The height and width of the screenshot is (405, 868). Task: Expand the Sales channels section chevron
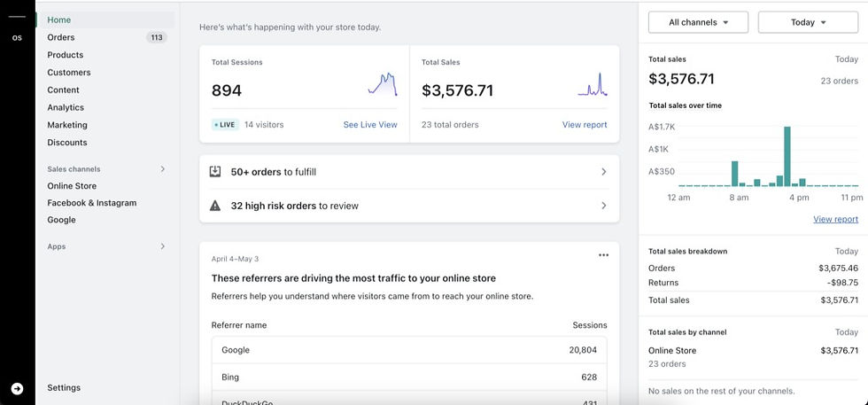(163, 169)
